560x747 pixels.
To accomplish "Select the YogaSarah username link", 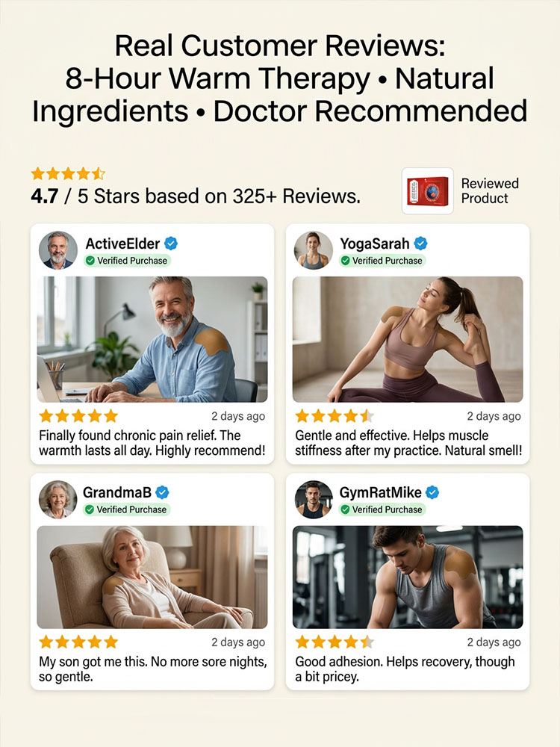I will (375, 244).
